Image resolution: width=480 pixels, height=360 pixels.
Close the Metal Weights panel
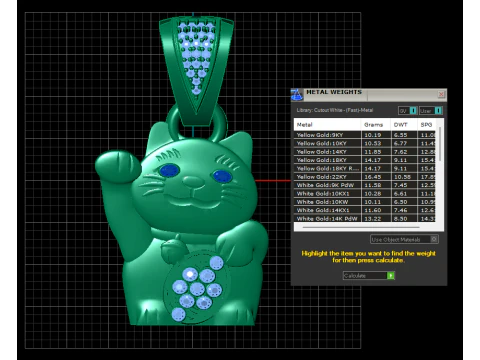point(441,94)
